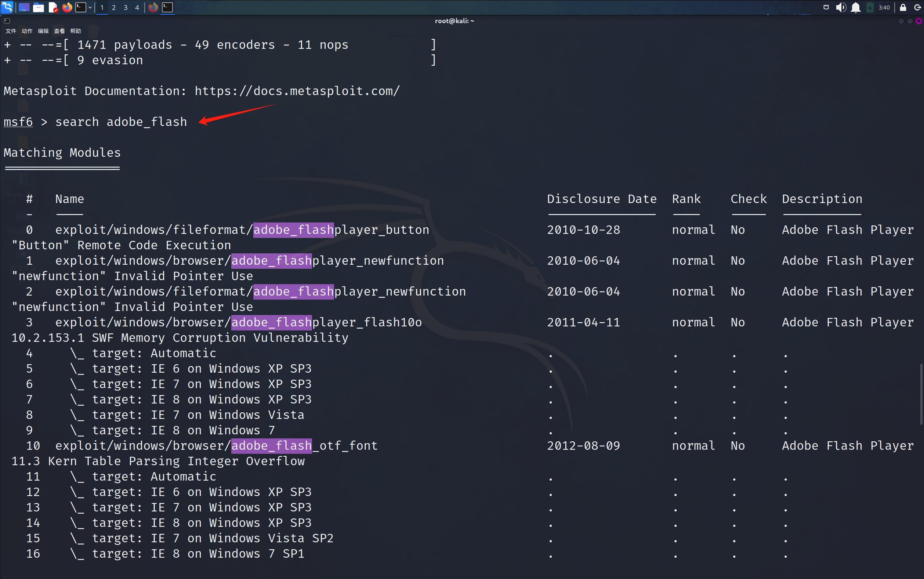Open the 编辑 menu
This screenshot has width=924, height=579.
43,31
